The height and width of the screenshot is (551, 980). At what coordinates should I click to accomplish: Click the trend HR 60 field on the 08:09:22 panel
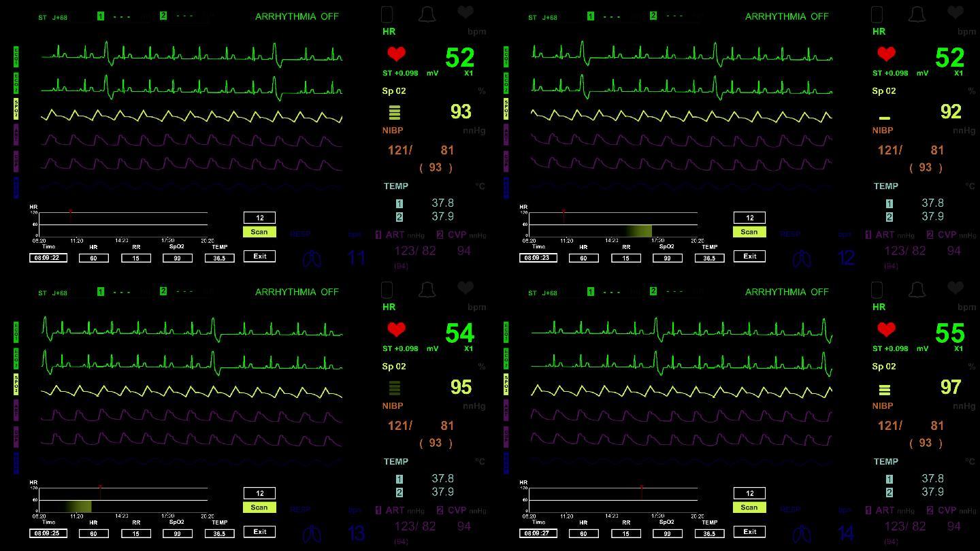point(94,258)
